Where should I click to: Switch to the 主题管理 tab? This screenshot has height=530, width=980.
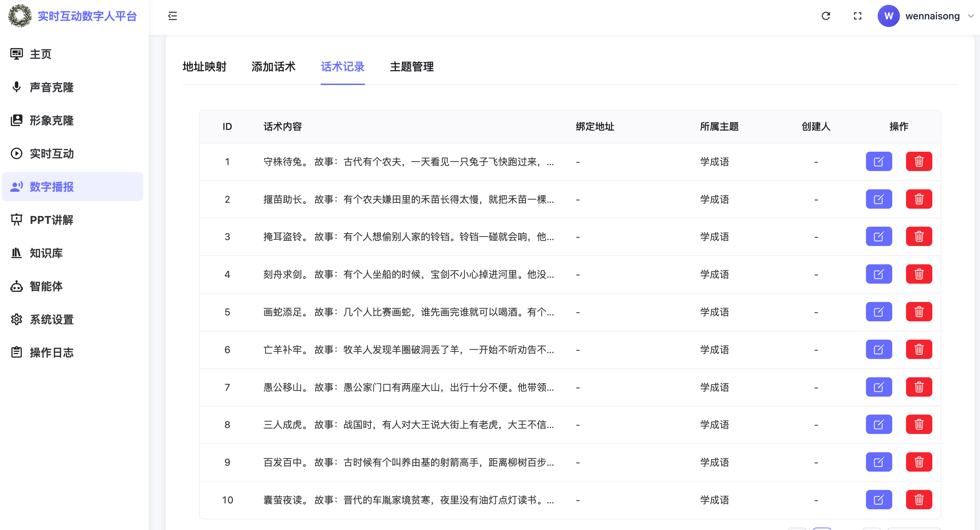(x=412, y=67)
